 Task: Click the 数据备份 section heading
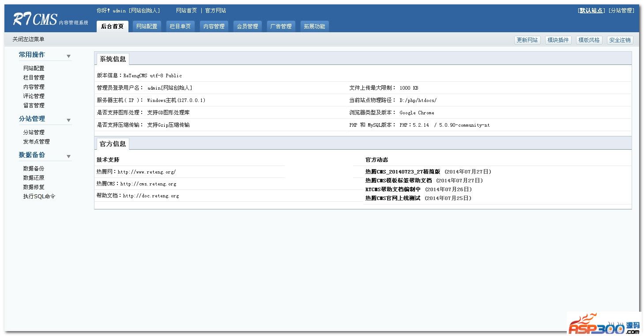pos(32,155)
